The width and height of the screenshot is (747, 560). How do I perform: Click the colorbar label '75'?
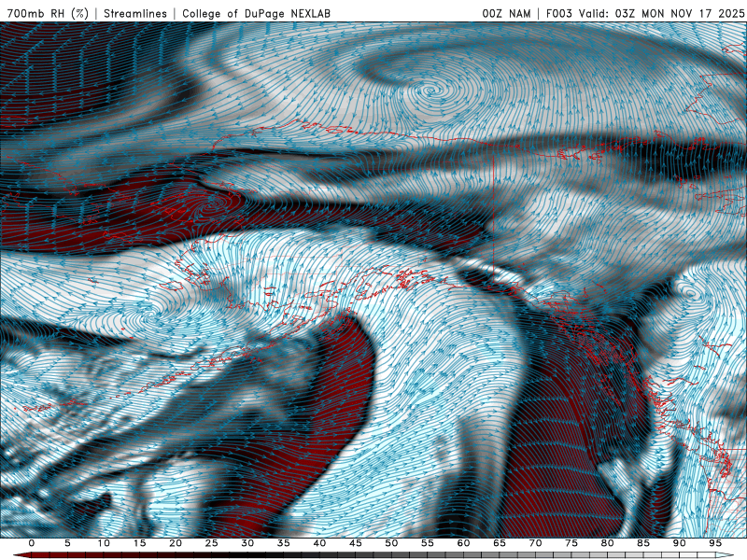tap(571, 543)
